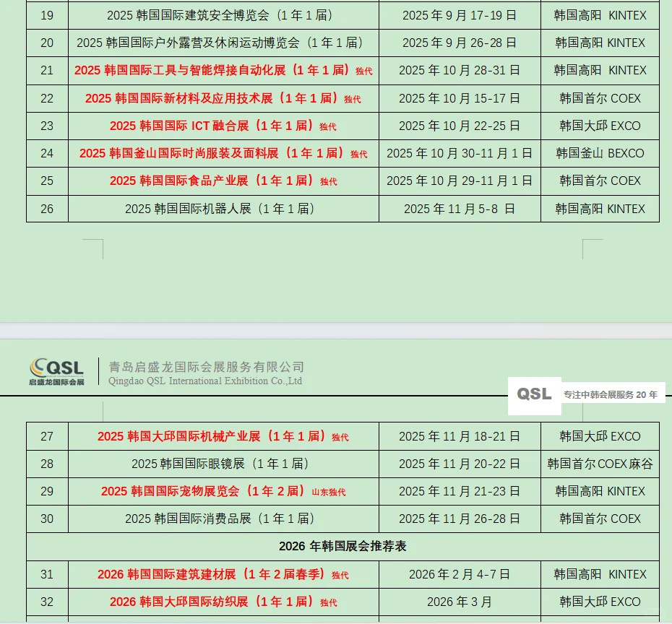This screenshot has width=672, height=624.
Task: Click date cell '2025 年 10 月 22-25 日'
Action: point(460,126)
